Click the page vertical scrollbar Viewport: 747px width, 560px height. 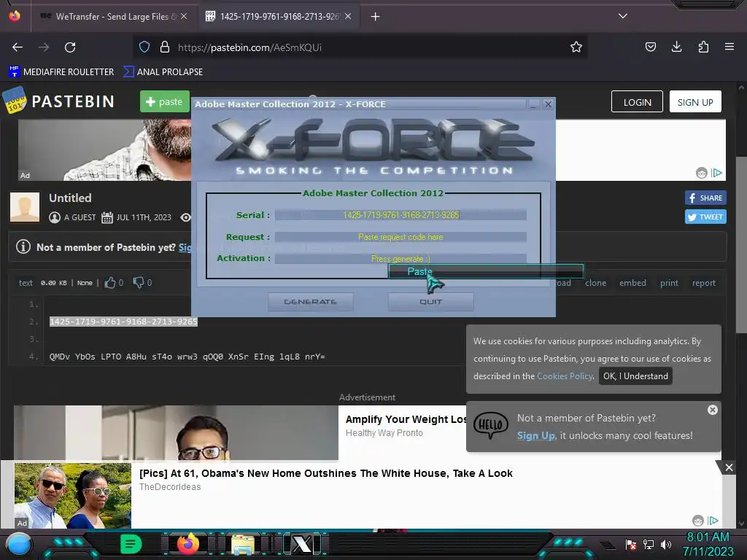coord(741,244)
